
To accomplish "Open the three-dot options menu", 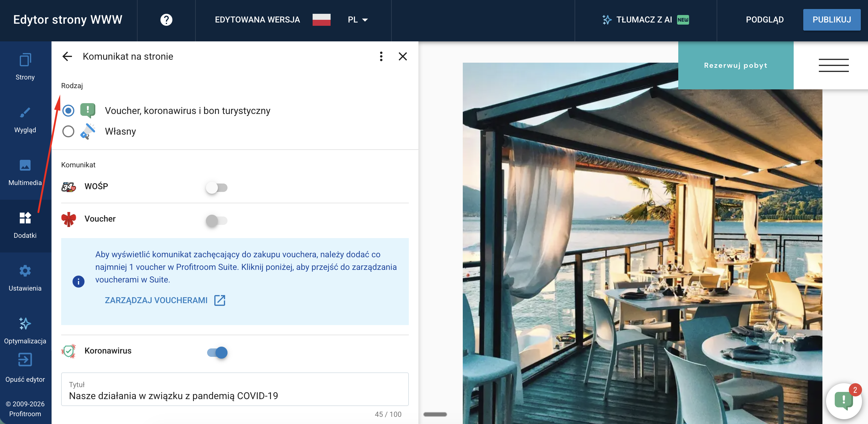I will (381, 56).
